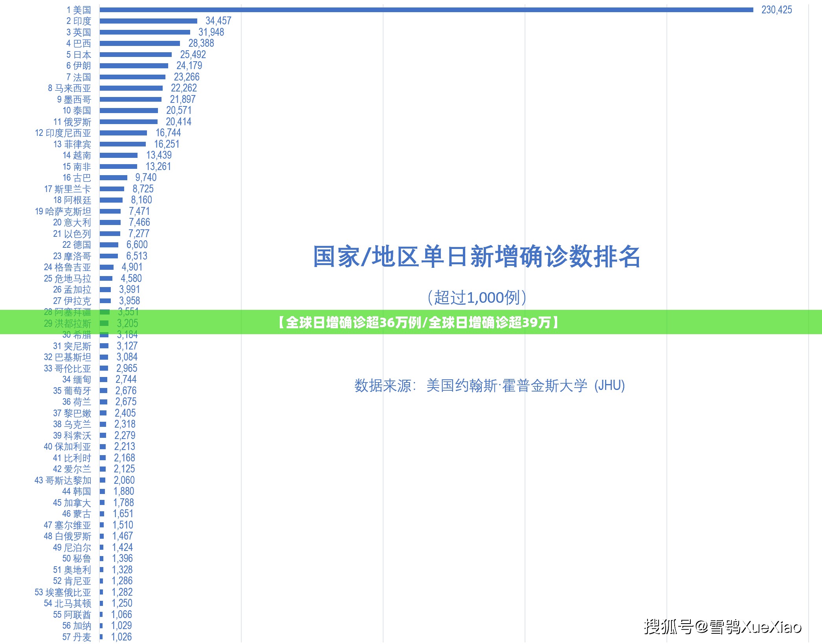
Task: Click the row label 8 马来西亚
Action: (x=70, y=88)
